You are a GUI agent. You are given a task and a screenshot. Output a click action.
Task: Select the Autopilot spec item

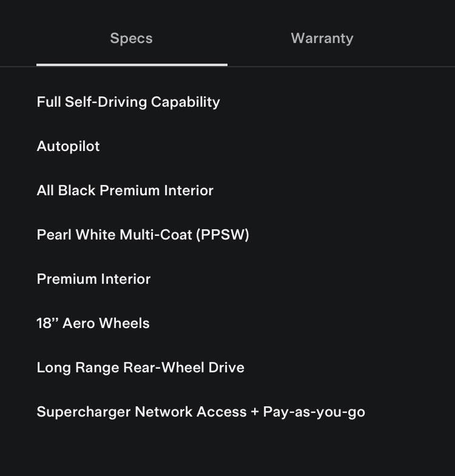(68, 146)
